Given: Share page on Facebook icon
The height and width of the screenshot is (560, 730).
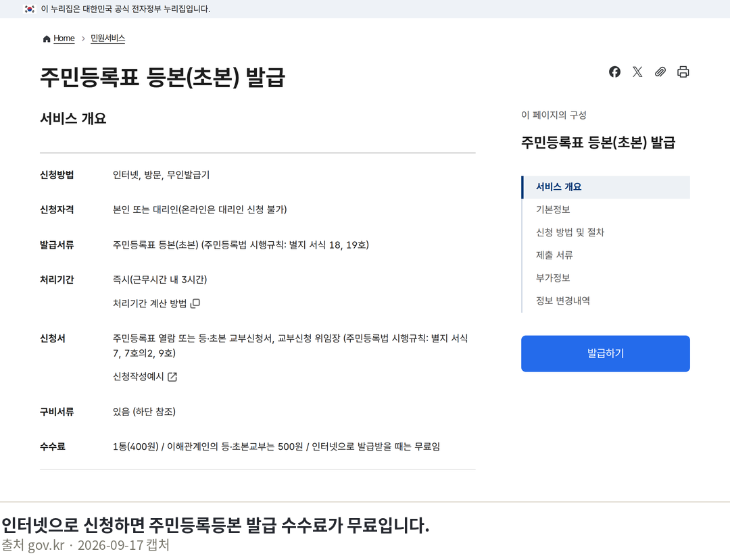Looking at the screenshot, I should point(614,72).
